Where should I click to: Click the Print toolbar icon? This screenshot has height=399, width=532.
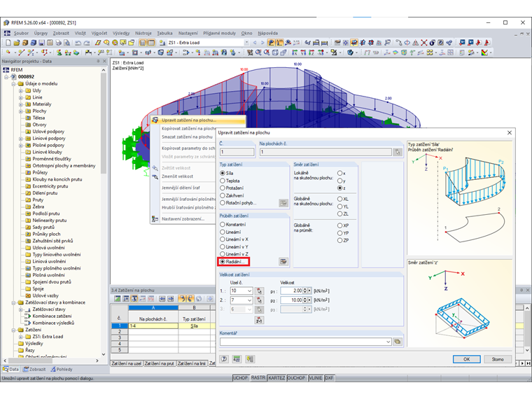coord(58,43)
